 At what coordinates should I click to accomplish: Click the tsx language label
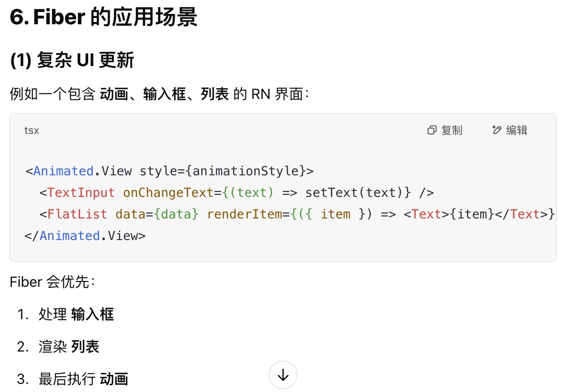(32, 130)
